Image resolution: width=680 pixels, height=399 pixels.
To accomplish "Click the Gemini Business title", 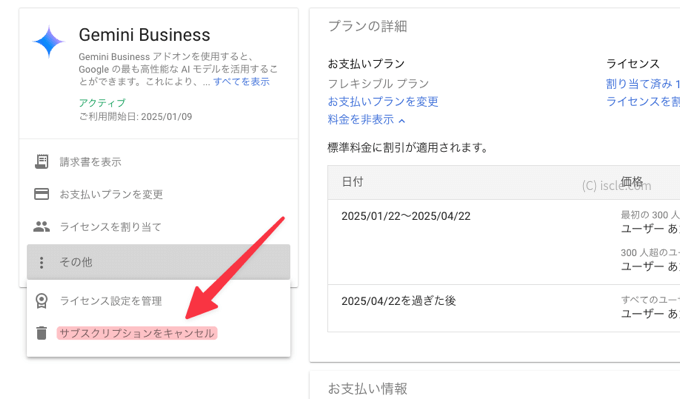I will pyautogui.click(x=144, y=35).
